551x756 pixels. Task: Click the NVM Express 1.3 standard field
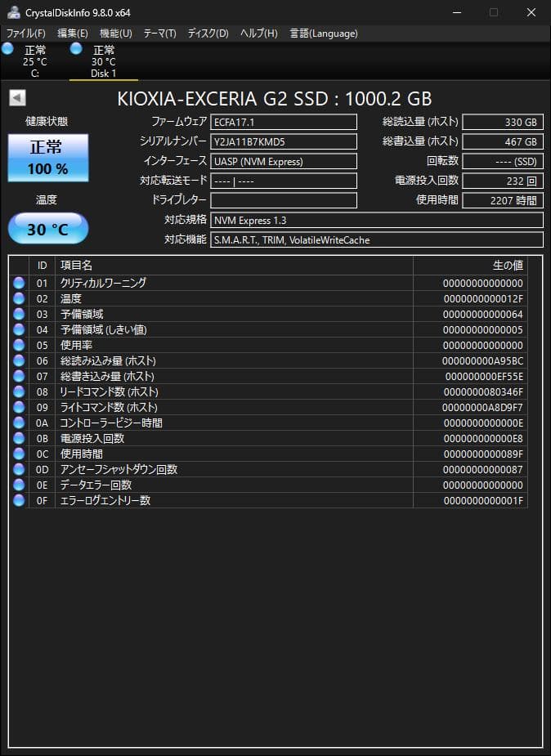(377, 221)
